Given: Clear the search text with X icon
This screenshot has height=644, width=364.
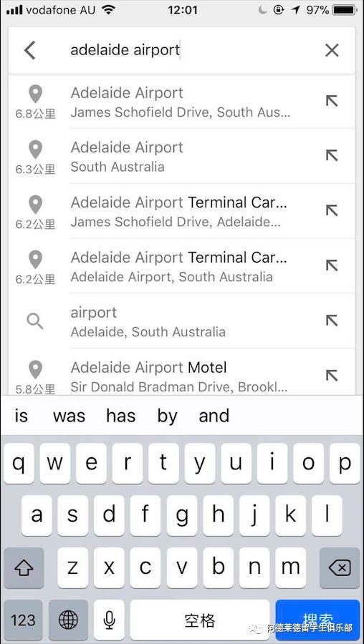Looking at the screenshot, I should click(332, 51).
